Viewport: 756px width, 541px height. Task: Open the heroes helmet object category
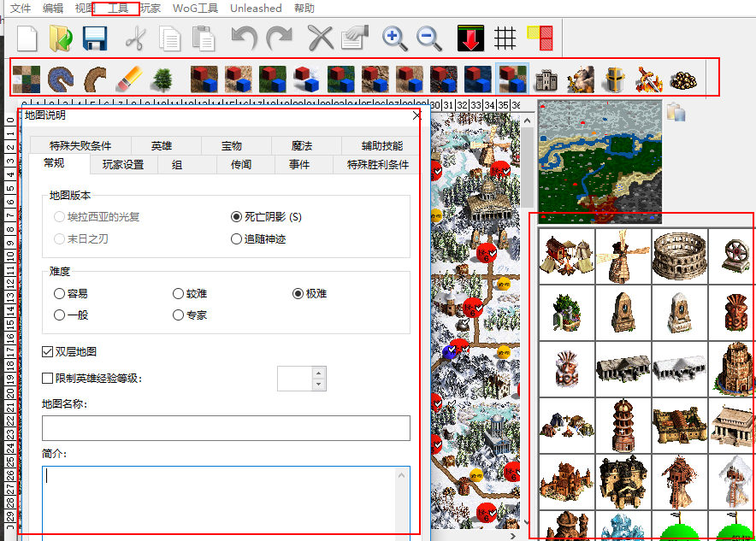coord(614,79)
